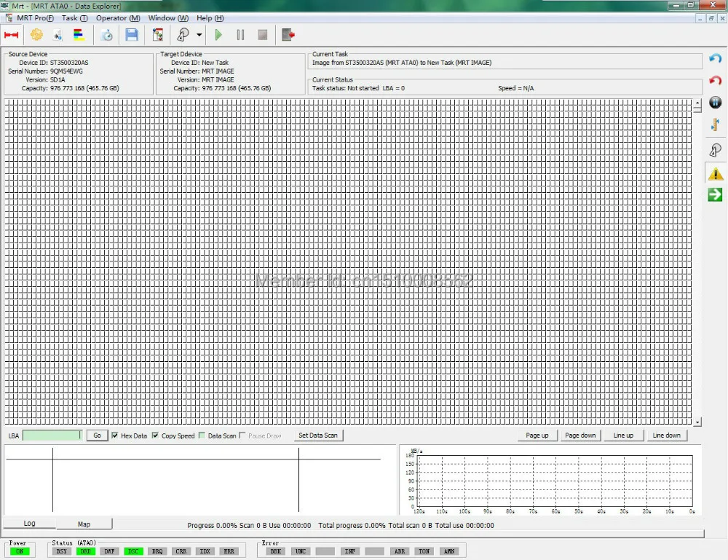Toggle the Hex Data checkbox

(115, 435)
